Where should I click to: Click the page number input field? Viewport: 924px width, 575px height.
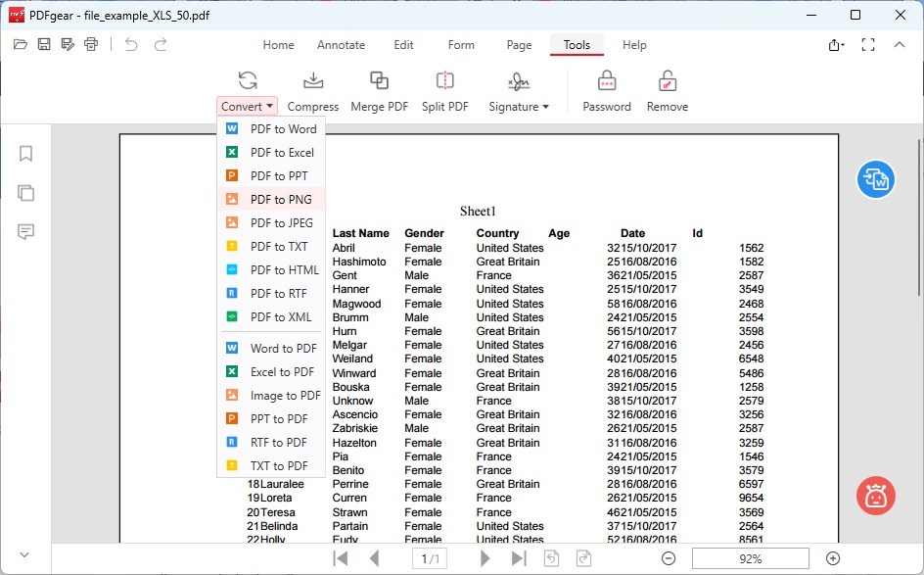(430, 557)
